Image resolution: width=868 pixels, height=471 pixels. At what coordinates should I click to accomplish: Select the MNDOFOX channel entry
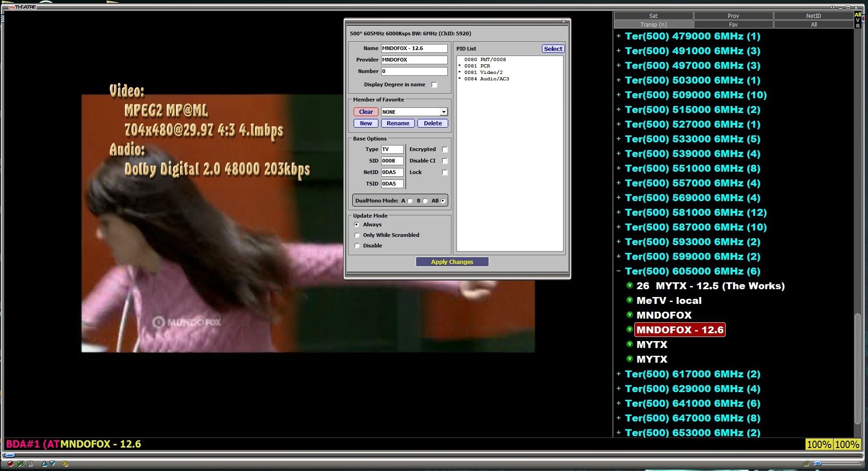664,315
